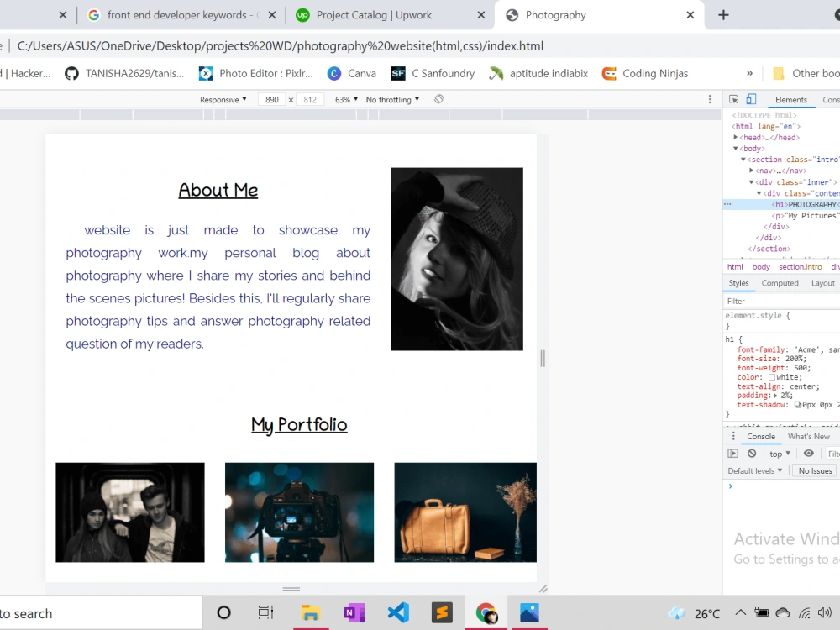The width and height of the screenshot is (840, 630).
Task: Open the Responsive device dropdown
Action: pos(223,100)
